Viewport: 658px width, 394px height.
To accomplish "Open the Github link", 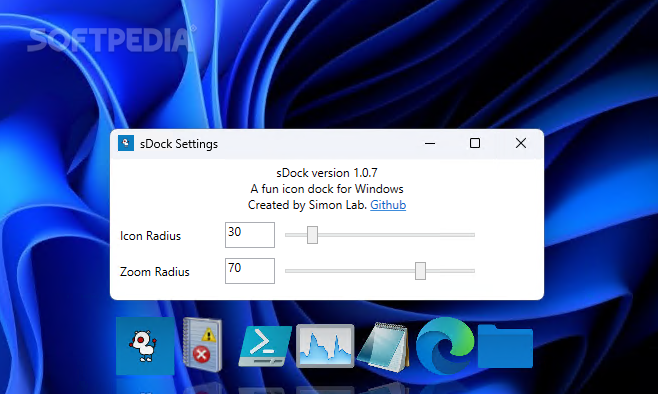I will 388,205.
